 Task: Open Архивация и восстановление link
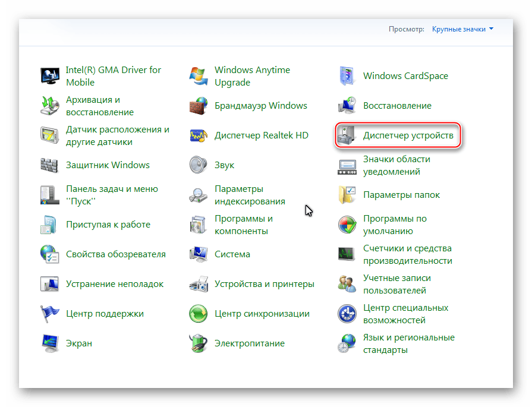pyautogui.click(x=99, y=106)
